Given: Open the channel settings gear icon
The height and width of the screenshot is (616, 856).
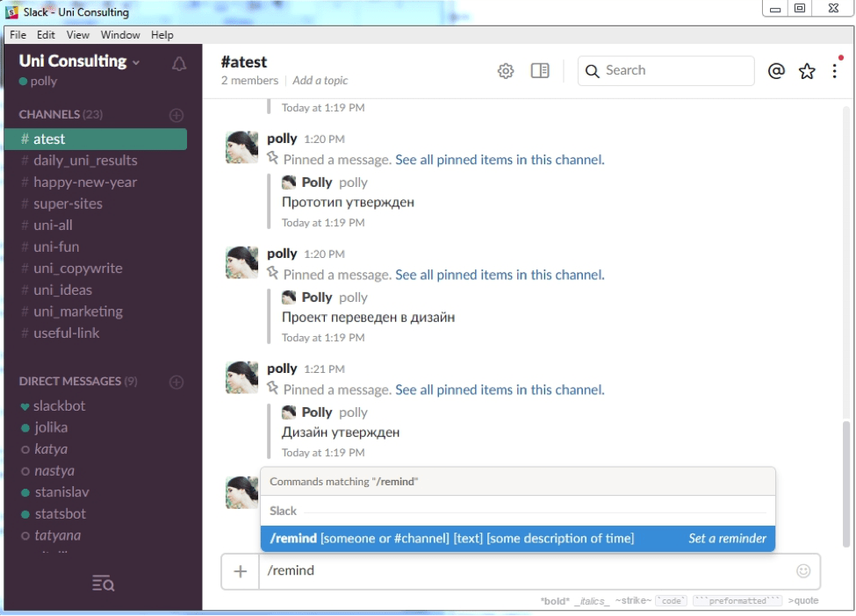Looking at the screenshot, I should coord(506,71).
